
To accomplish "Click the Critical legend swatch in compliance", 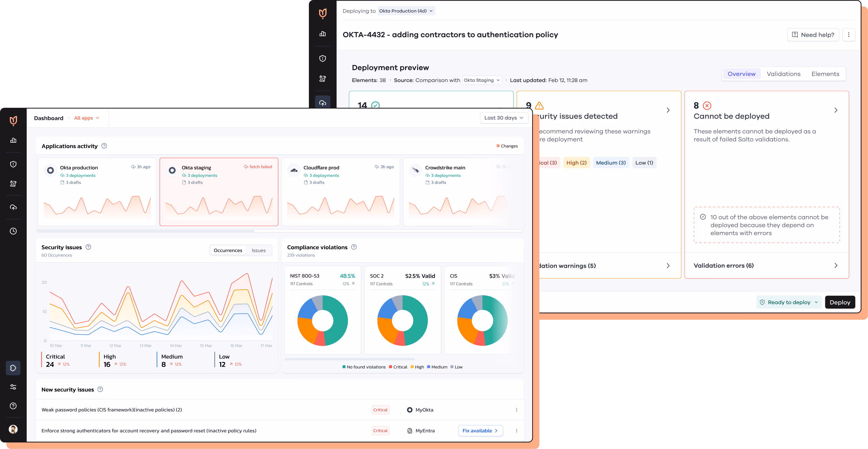I will coord(390,367).
